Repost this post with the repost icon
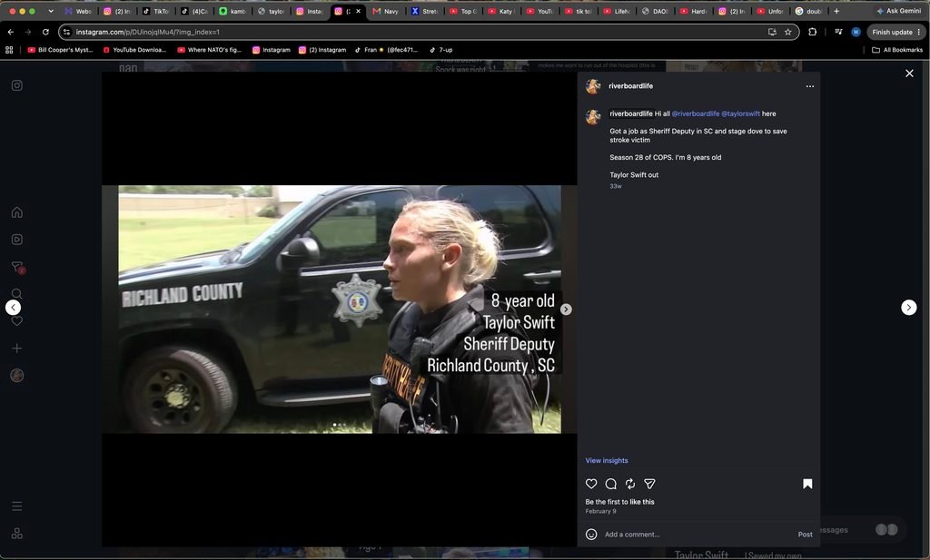The width and height of the screenshot is (930, 560). coord(630,484)
